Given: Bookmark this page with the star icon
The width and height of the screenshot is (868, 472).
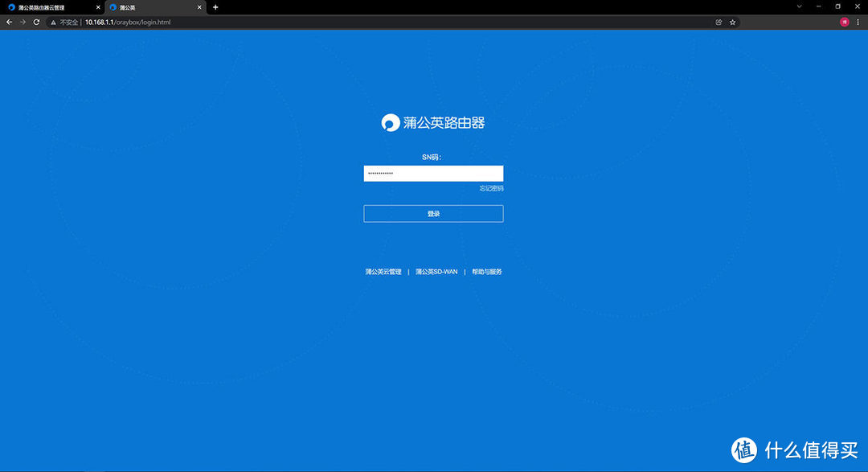Looking at the screenshot, I should tap(732, 22).
